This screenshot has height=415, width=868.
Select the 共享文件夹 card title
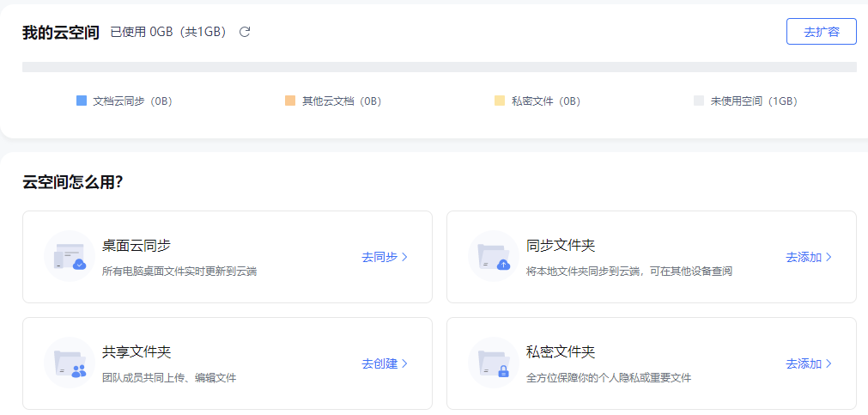tap(137, 351)
